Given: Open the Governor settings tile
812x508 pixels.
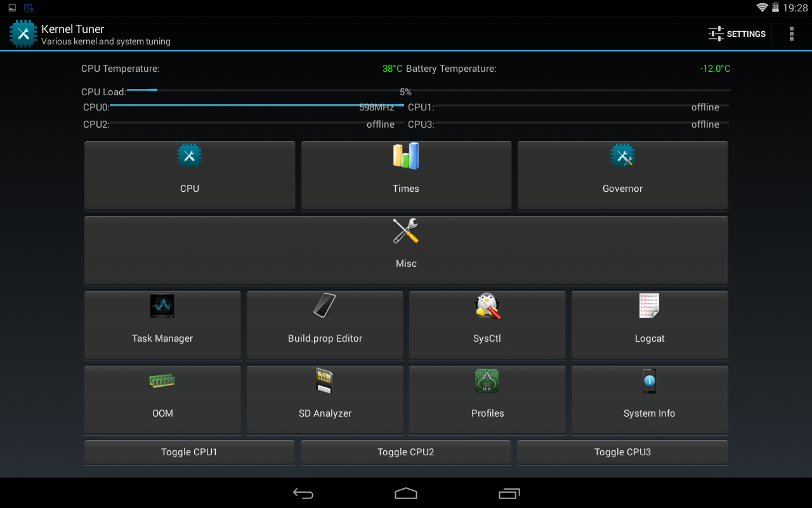Looking at the screenshot, I should tap(622, 175).
